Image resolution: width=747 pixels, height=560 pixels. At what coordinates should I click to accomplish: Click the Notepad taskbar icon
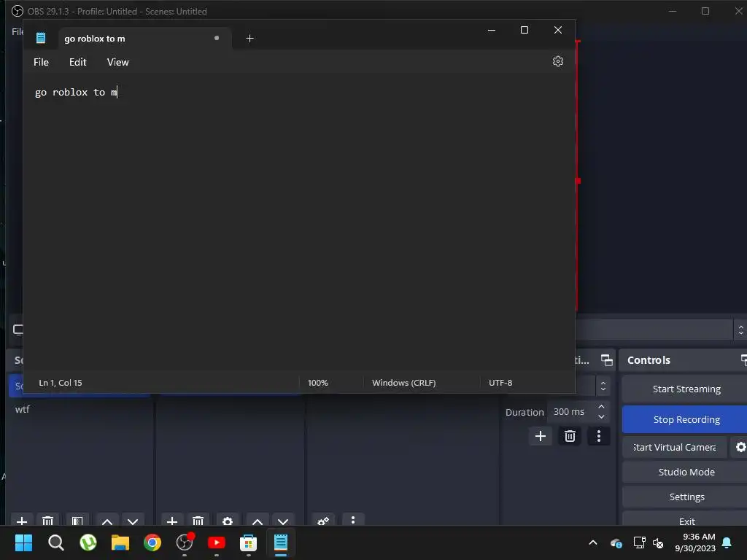point(281,542)
